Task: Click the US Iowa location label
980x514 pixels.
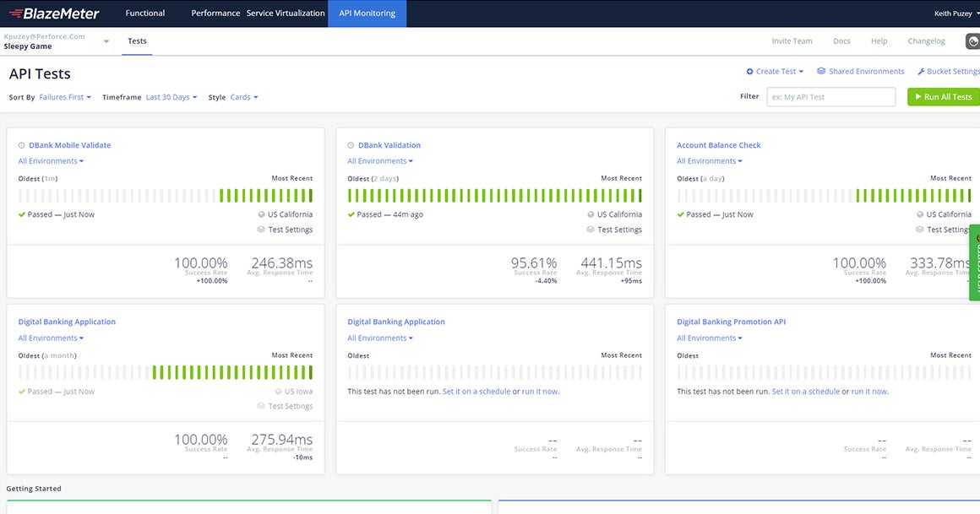Action: click(294, 392)
